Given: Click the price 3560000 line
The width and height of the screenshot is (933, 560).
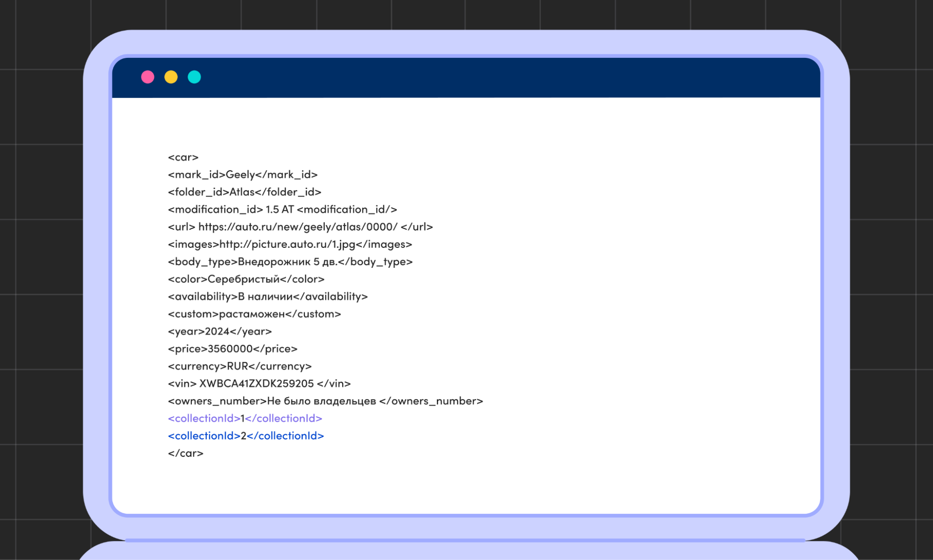Looking at the screenshot, I should (232, 349).
